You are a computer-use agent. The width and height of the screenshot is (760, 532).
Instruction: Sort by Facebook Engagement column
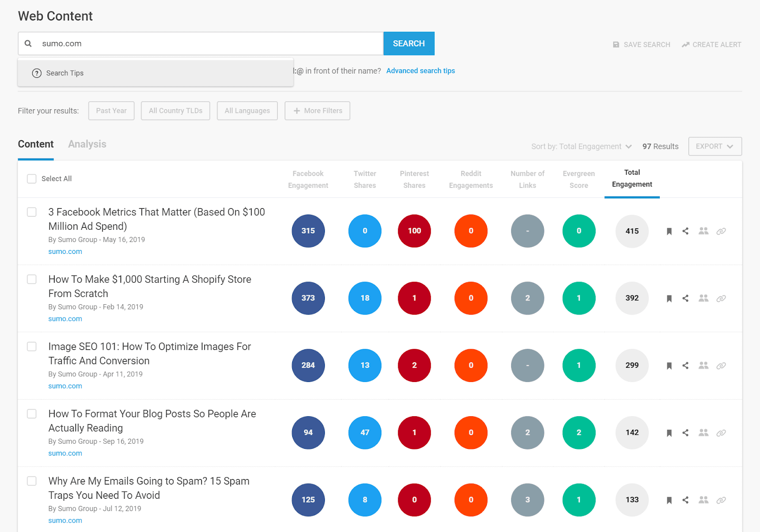tap(308, 179)
